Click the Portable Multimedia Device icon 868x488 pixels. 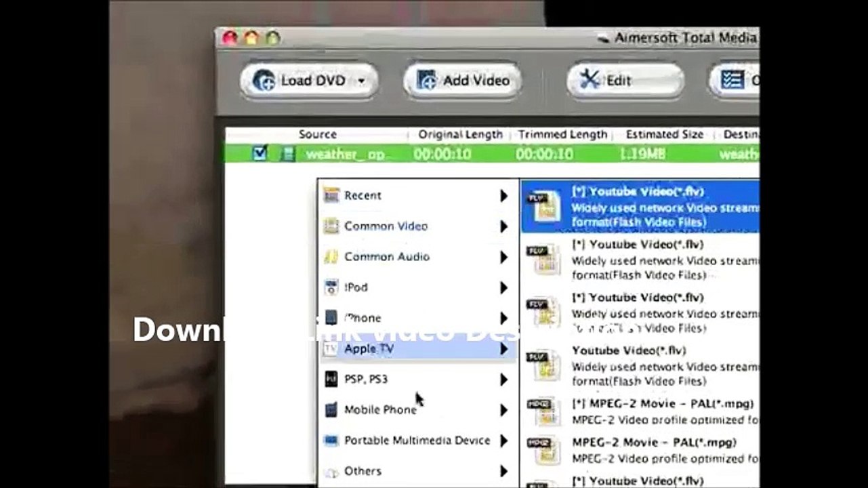tap(331, 440)
